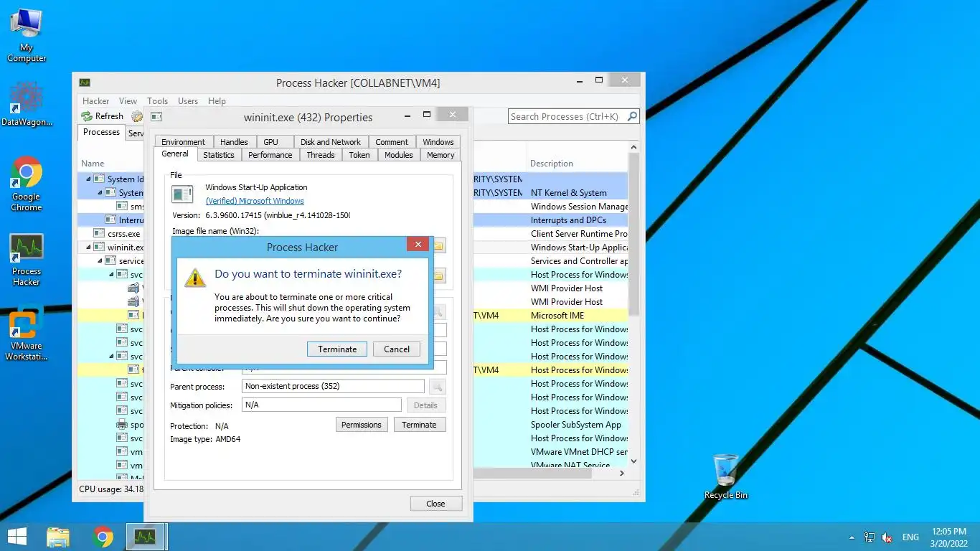The image size is (980, 551).
Task: Click the Mitigation policies field
Action: point(321,405)
